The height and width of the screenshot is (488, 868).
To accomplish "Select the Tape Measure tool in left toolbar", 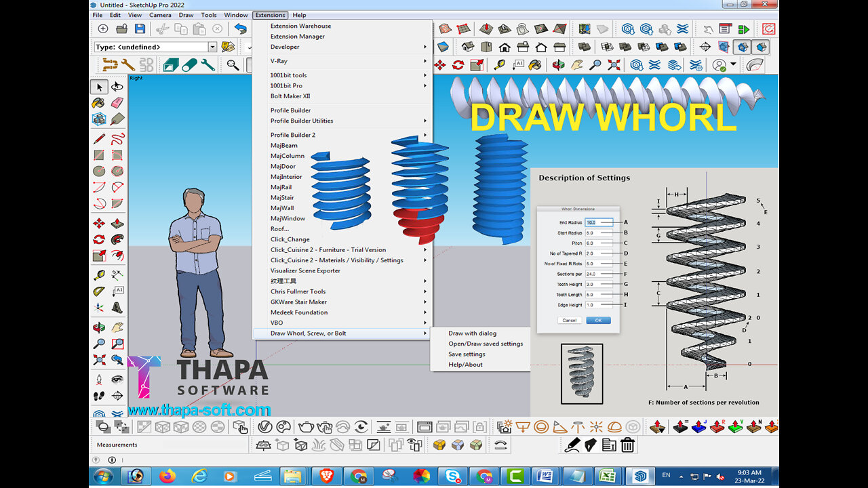I will click(99, 276).
